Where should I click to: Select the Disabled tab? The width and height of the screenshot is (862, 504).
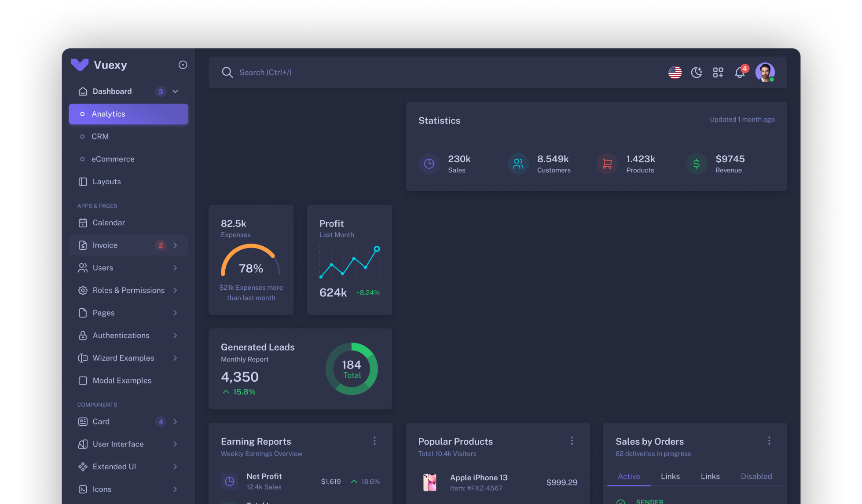pos(756,476)
